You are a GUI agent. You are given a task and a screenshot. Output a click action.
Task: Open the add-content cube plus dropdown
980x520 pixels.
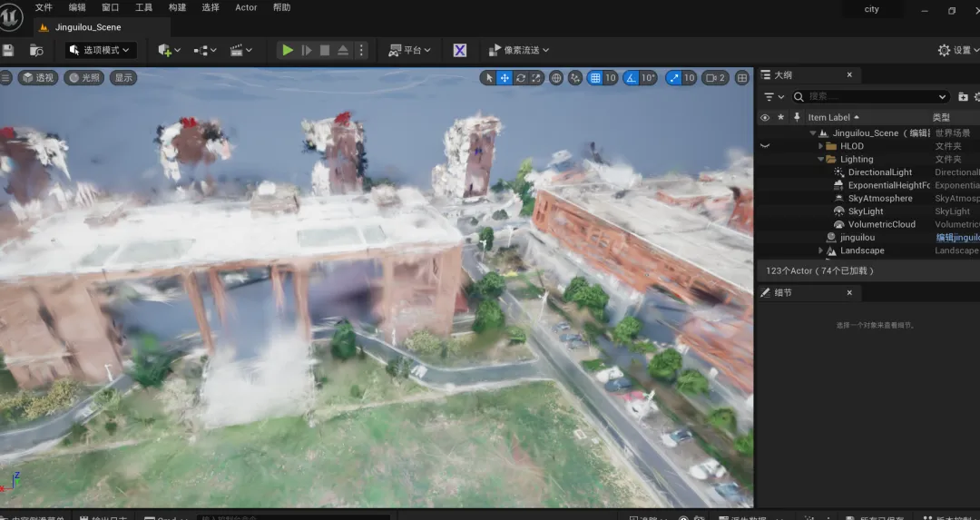170,50
